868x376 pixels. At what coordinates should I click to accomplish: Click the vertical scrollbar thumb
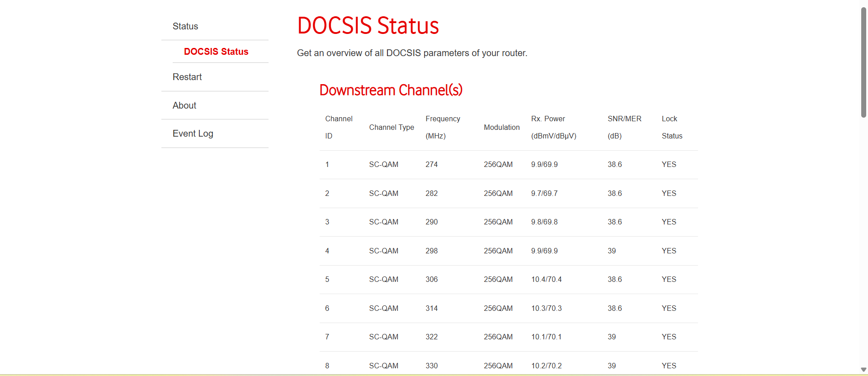(x=863, y=62)
